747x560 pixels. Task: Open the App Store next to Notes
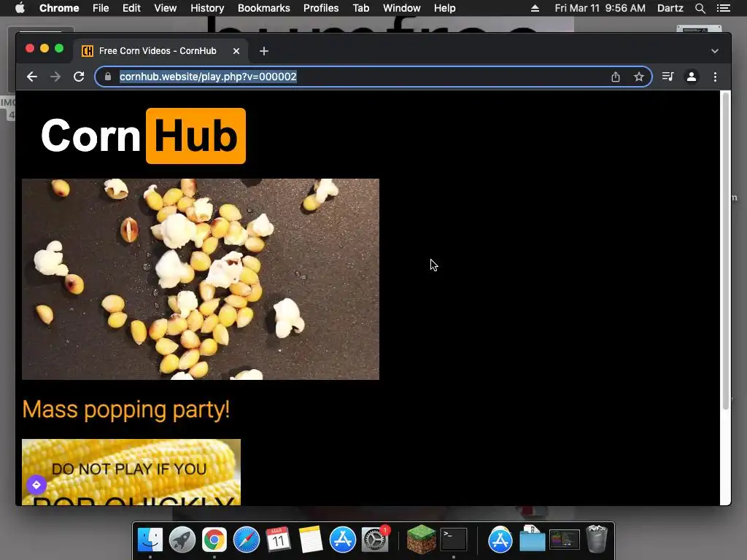coord(343,540)
